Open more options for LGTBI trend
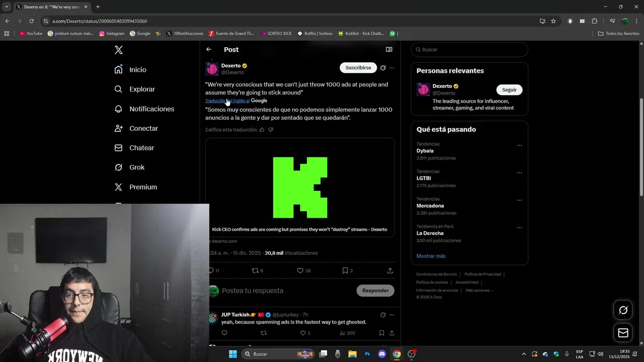Viewport: 644px width, 362px height. [519, 173]
